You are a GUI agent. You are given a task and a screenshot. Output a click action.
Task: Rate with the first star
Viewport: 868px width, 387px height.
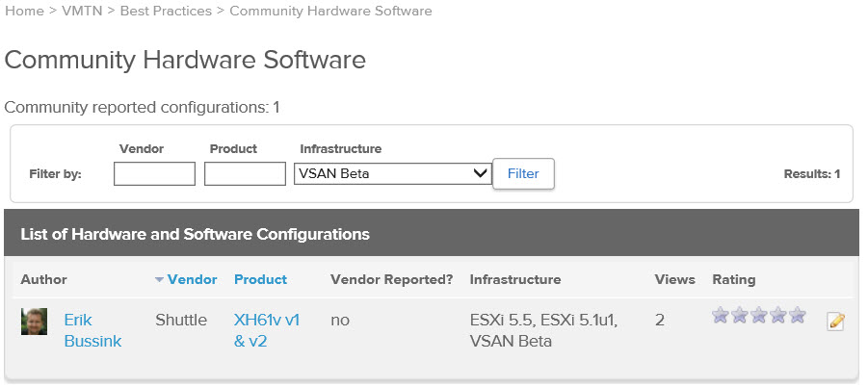tap(721, 315)
